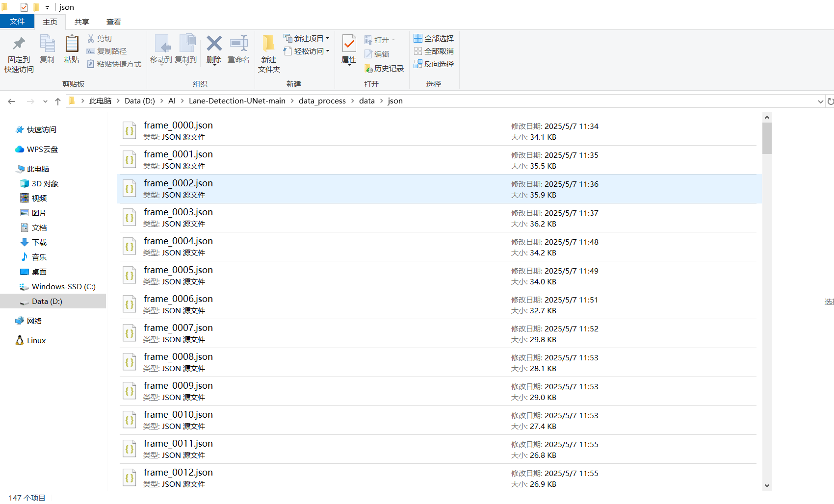Go to 此电脑 via the breadcrumb link
This screenshot has width=834, height=504.
101,101
